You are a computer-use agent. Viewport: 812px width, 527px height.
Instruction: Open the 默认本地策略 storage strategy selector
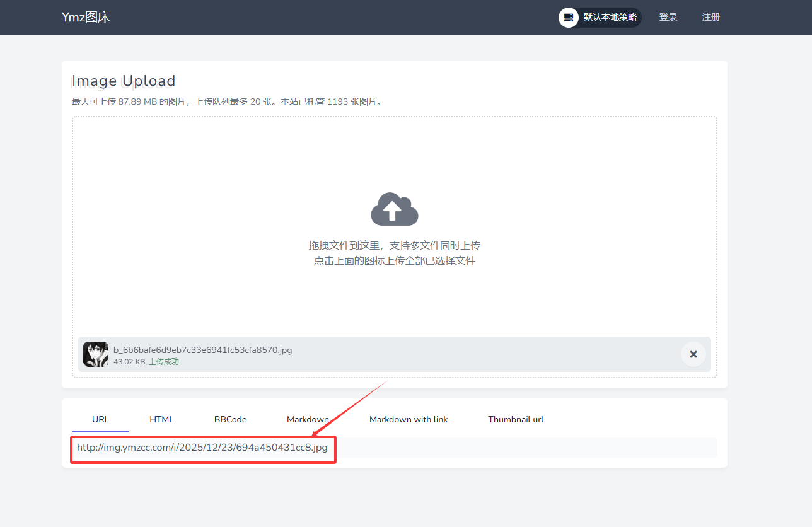click(x=609, y=18)
